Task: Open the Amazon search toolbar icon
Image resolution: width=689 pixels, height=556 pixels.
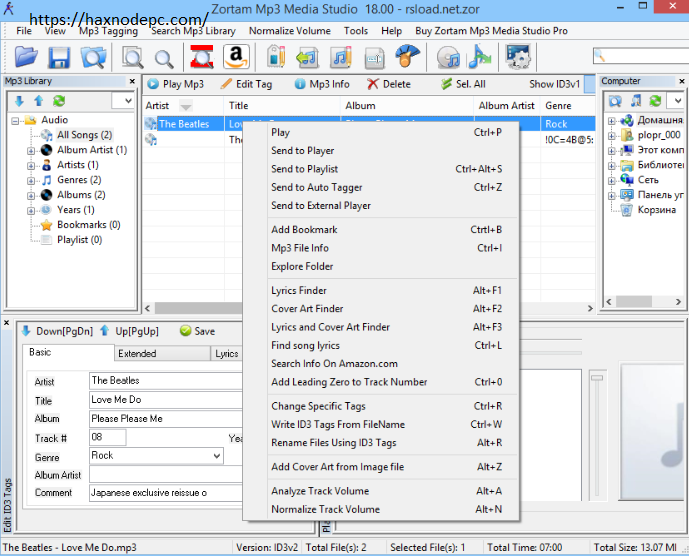Action: point(236,57)
